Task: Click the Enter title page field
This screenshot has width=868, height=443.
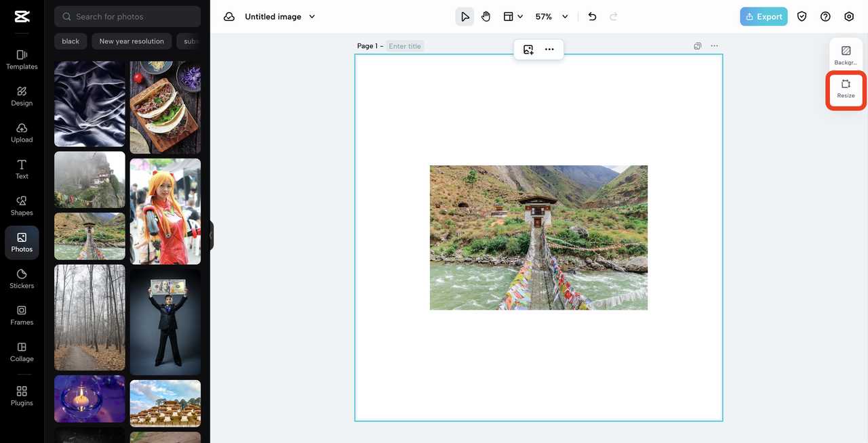Action: coord(405,46)
